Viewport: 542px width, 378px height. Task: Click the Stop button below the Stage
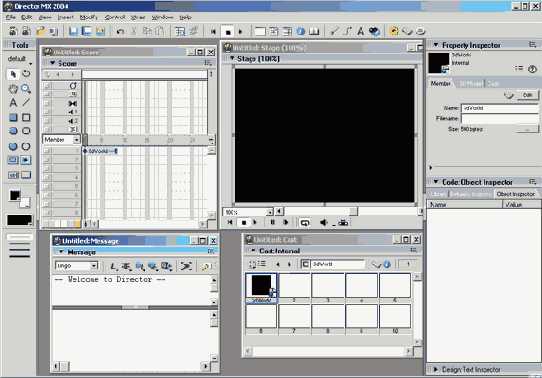coord(244,223)
